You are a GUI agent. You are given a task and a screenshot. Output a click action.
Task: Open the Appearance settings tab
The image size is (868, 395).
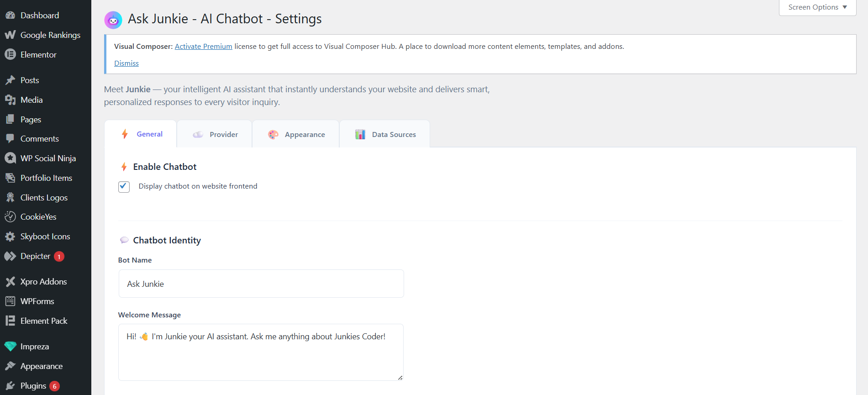coord(296,135)
